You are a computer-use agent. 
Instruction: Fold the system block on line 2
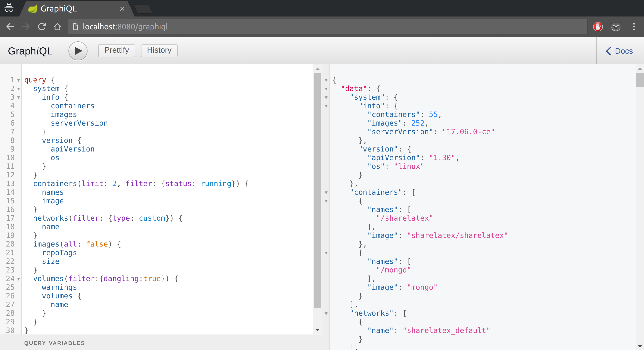click(19, 89)
